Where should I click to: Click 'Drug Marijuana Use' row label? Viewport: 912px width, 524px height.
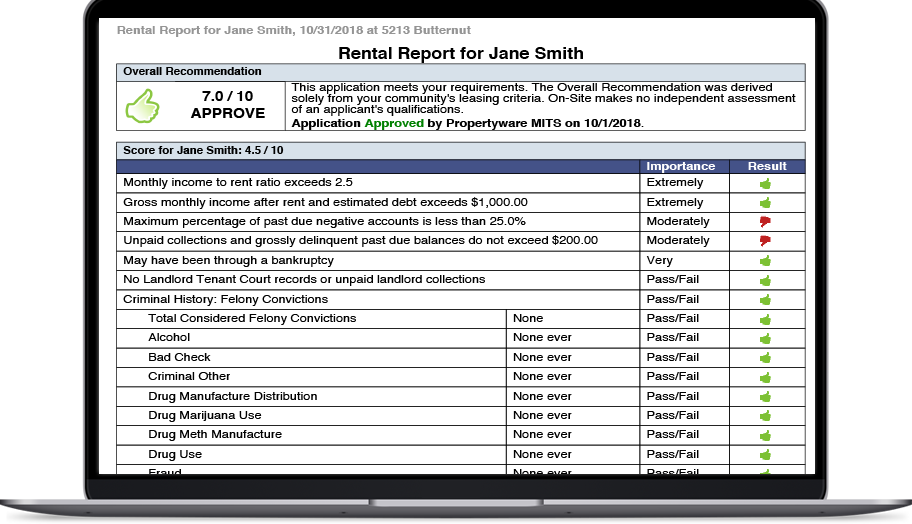tap(205, 415)
